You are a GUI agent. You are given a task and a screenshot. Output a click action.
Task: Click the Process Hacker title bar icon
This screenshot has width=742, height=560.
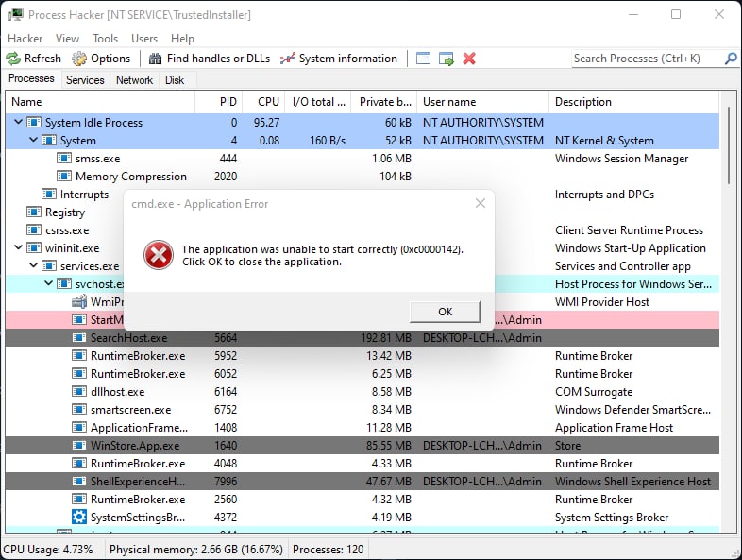pyautogui.click(x=16, y=14)
